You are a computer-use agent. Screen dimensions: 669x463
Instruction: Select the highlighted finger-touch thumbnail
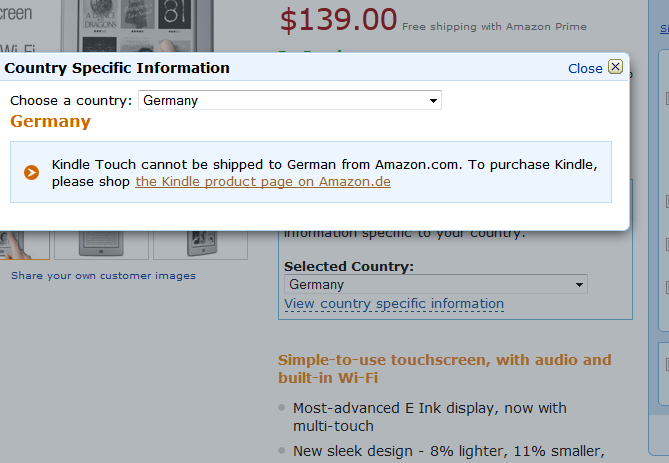24,245
